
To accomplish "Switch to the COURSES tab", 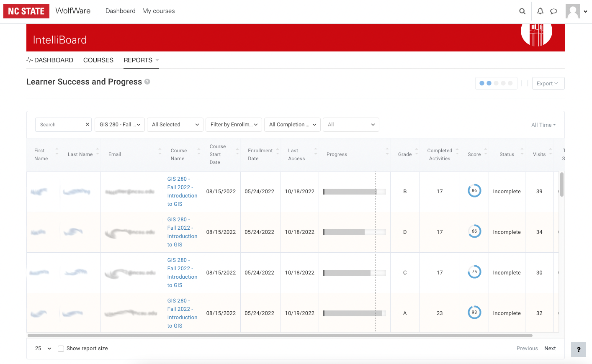I will tap(98, 60).
